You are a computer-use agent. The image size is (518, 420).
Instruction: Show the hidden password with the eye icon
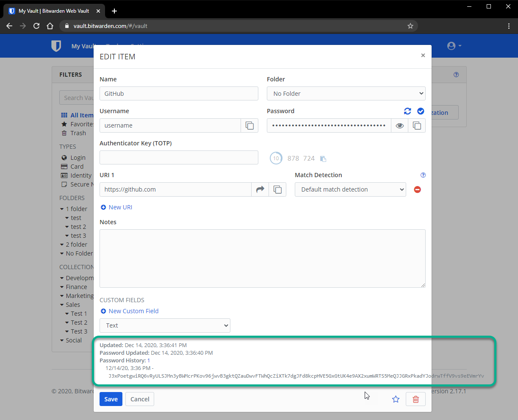(399, 125)
